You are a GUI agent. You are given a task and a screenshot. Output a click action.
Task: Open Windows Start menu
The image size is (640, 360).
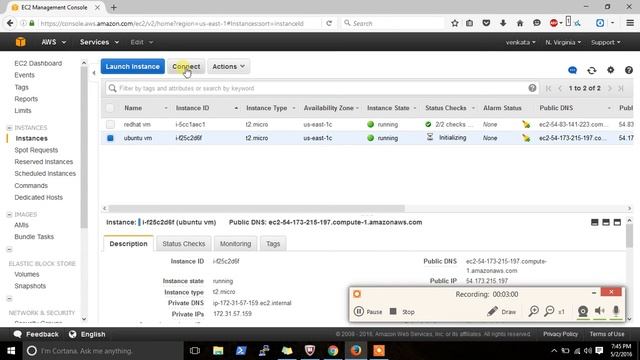(11, 351)
